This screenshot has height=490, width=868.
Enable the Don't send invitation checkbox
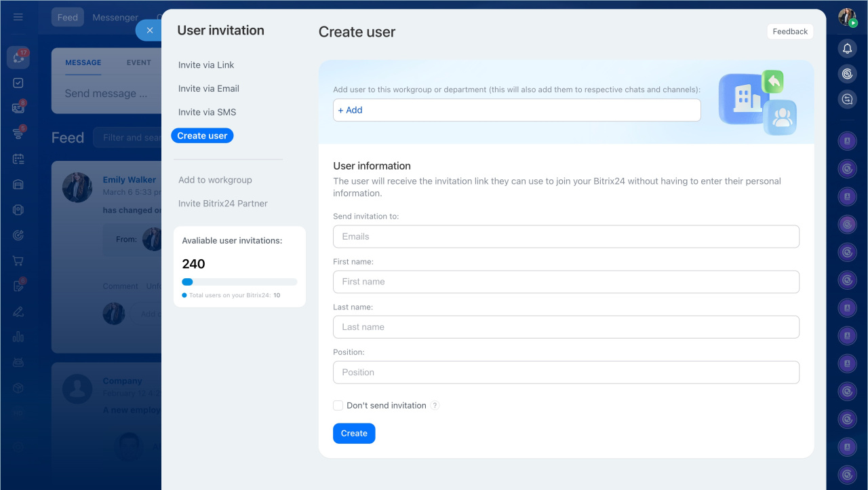pos(338,406)
